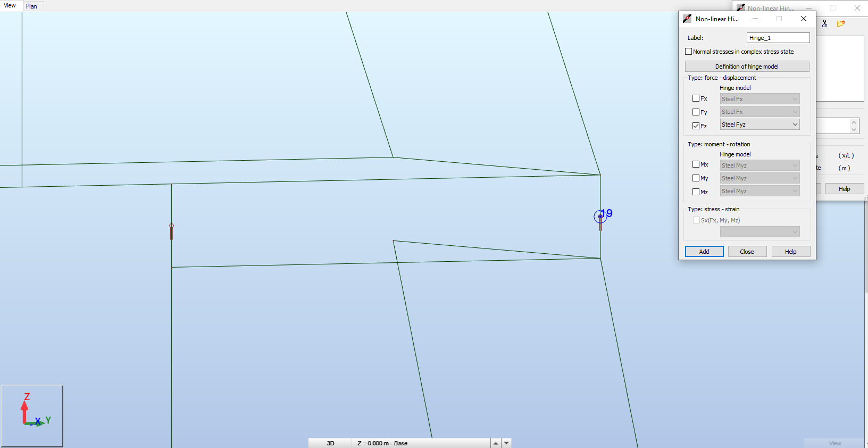Screen dimensions: 868x448
Task: Open the Mz Steel Myz dropdown
Action: click(759, 191)
